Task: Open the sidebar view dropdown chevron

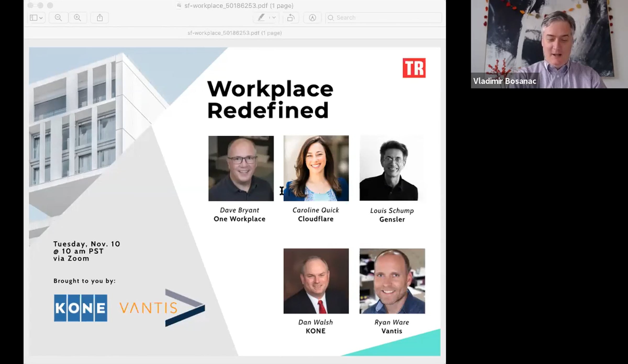Action: [x=41, y=18]
